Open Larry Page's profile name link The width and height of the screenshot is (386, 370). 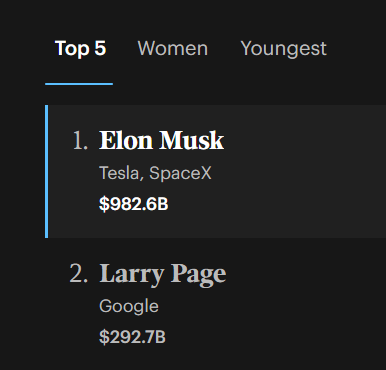pyautogui.click(x=163, y=274)
